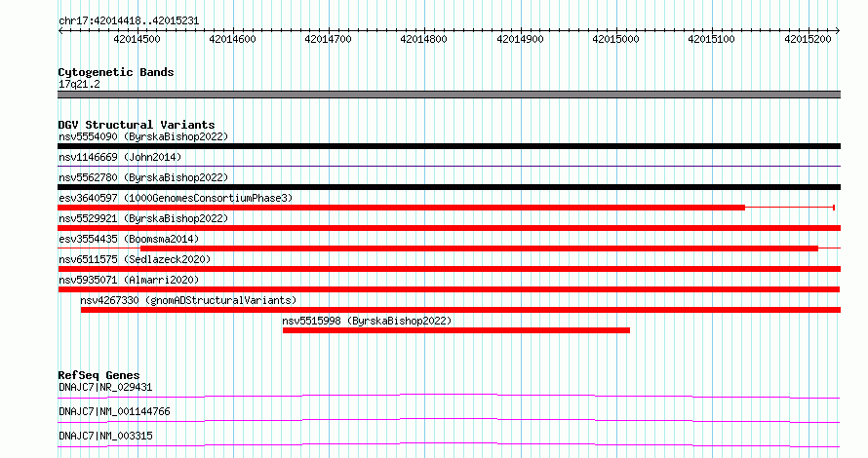The width and height of the screenshot is (868, 458).
Task: Select the magenta DNAJC7|NR_029431 transcript line
Action: tap(449, 396)
